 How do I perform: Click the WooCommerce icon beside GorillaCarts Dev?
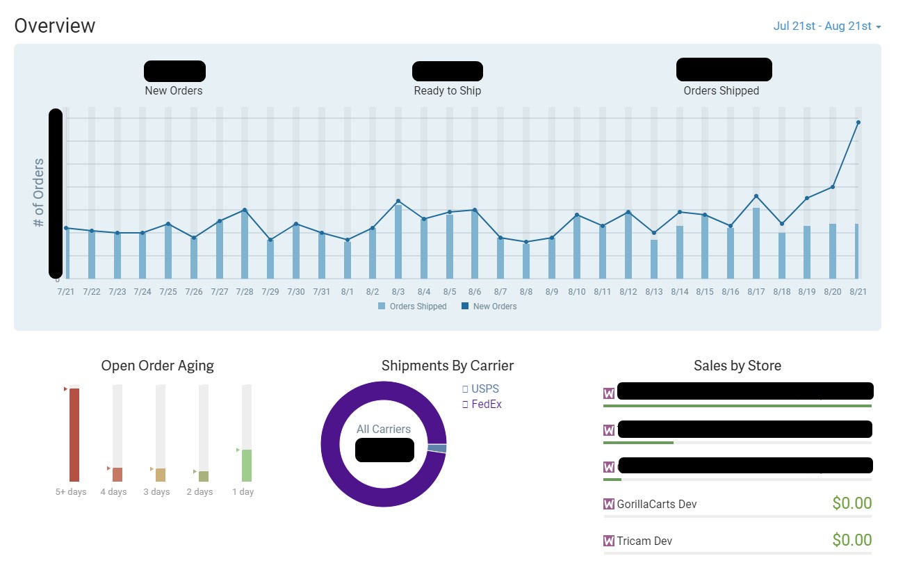(609, 504)
